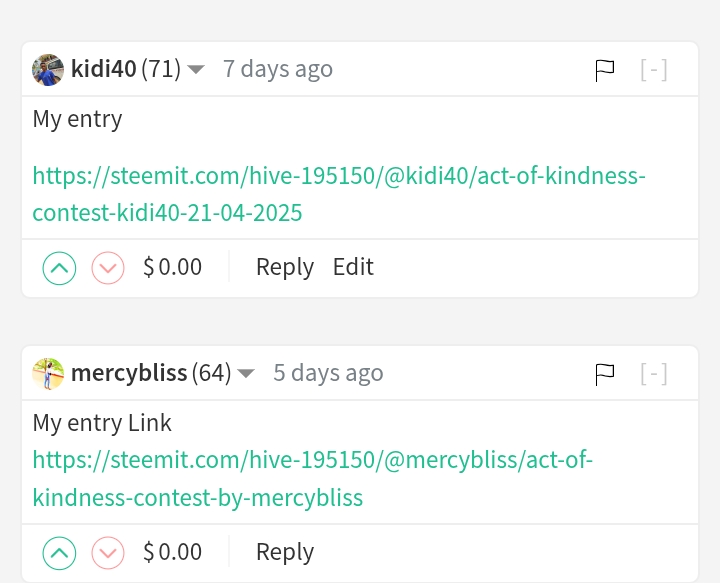
Task: Downvote mercybliss's comment
Action: tap(108, 553)
